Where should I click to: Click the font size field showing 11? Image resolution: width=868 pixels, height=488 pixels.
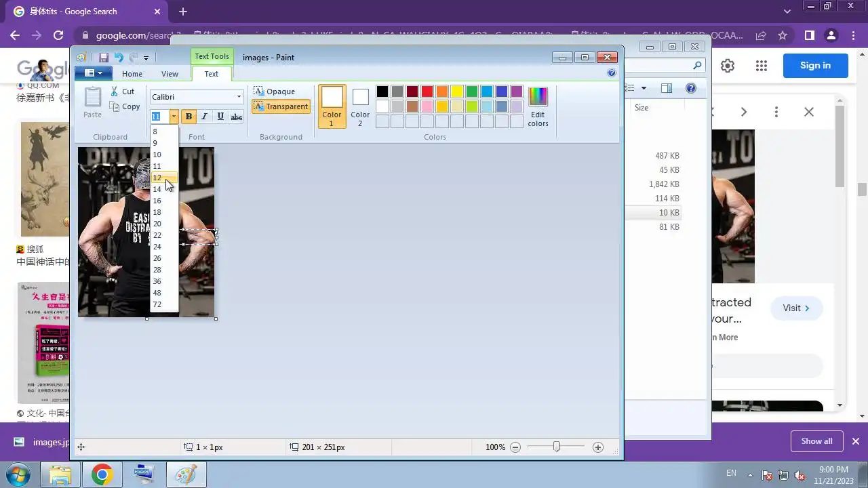click(x=159, y=117)
